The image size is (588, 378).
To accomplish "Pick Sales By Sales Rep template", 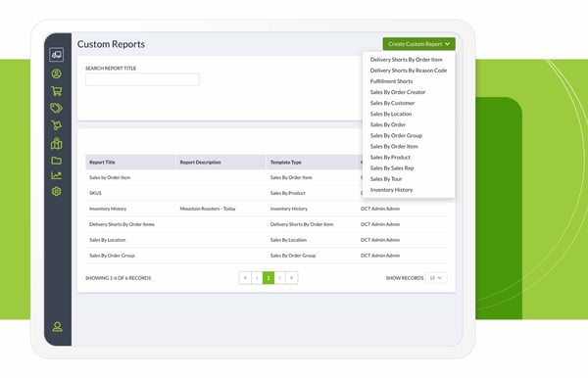I will [x=392, y=168].
